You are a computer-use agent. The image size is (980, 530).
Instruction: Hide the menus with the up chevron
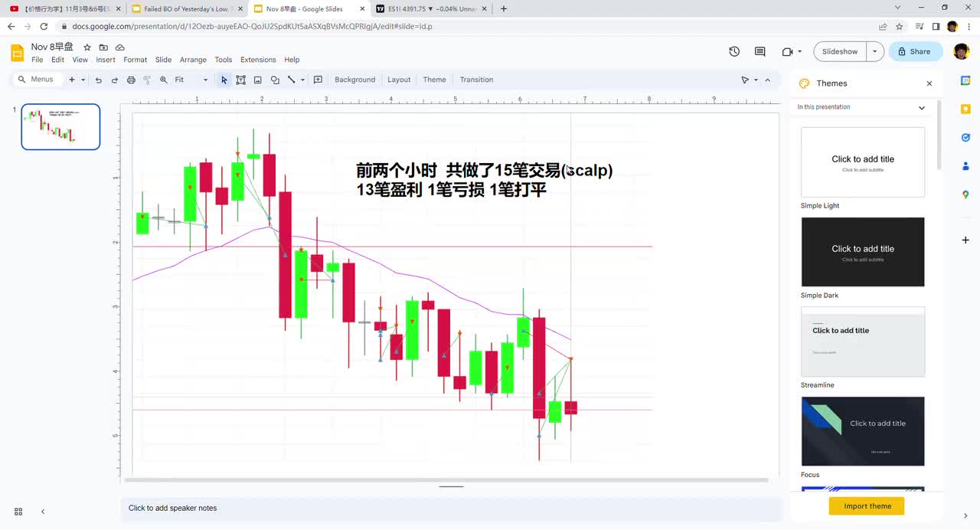(x=767, y=80)
